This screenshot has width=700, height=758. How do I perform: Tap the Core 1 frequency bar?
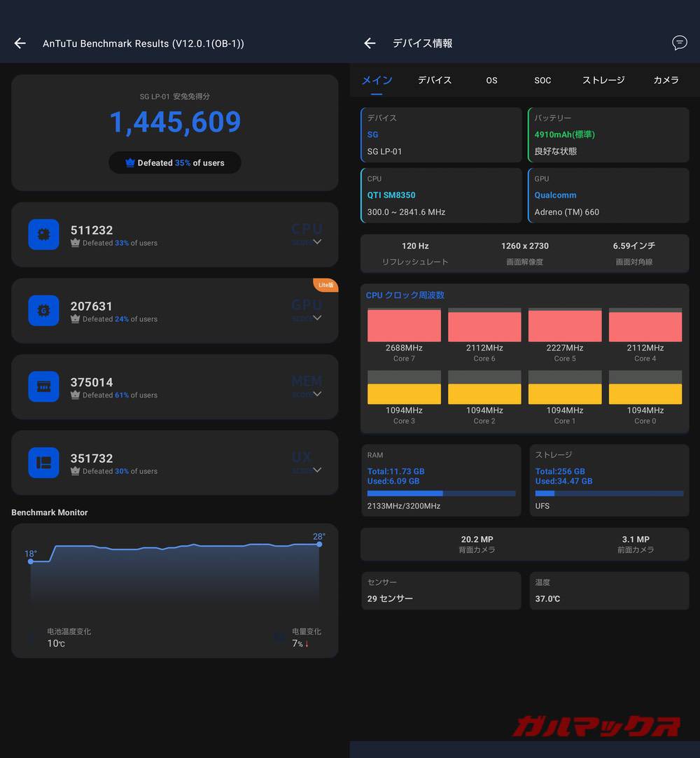point(565,387)
